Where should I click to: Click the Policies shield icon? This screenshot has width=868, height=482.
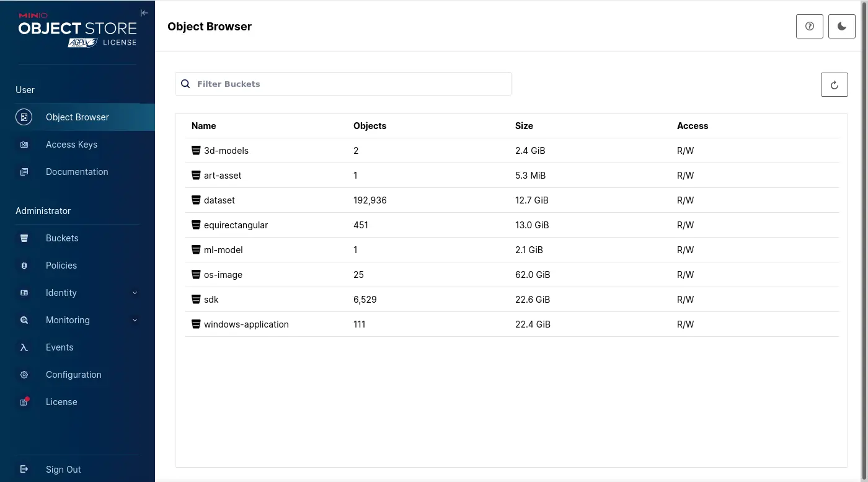[x=24, y=266]
